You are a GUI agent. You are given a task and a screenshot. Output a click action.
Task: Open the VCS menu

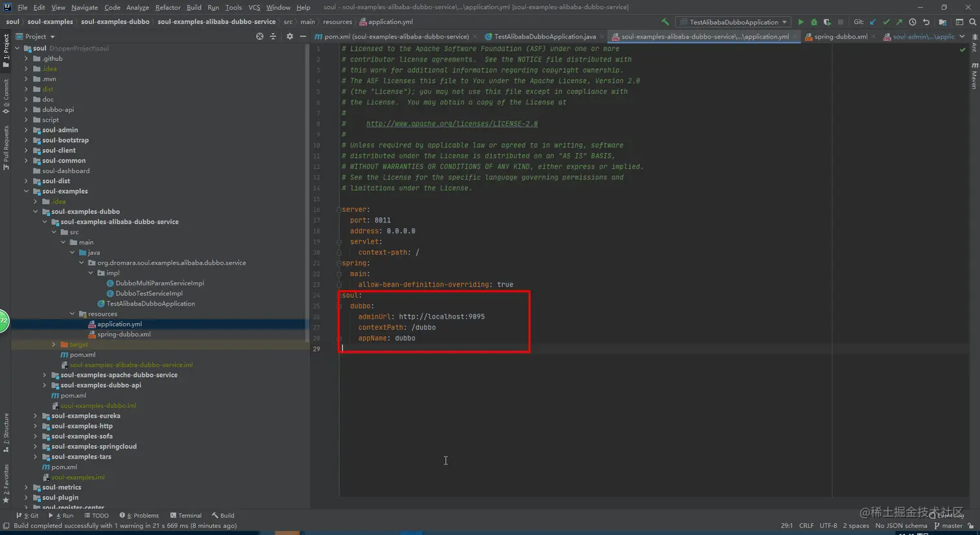(254, 7)
